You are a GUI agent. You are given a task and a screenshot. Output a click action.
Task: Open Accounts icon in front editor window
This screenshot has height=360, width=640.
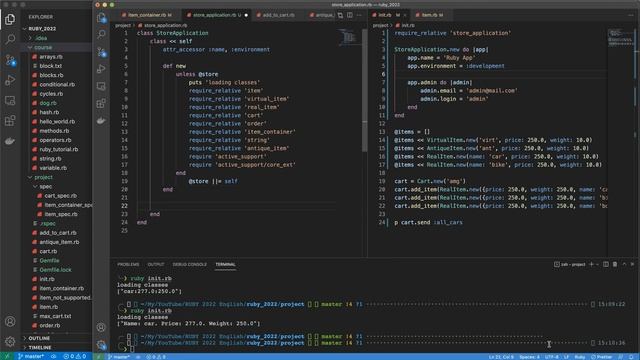[x=101, y=327]
